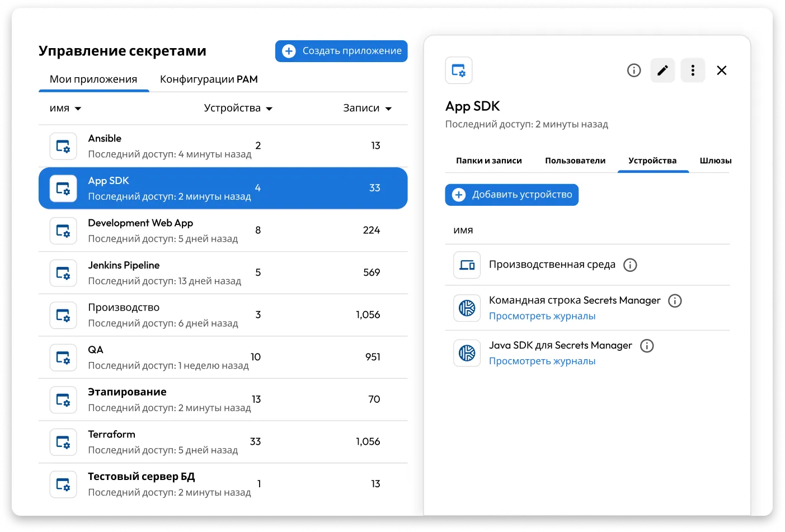
Task: Click info icon beside Java SDK для Secrets Manager
Action: click(647, 346)
